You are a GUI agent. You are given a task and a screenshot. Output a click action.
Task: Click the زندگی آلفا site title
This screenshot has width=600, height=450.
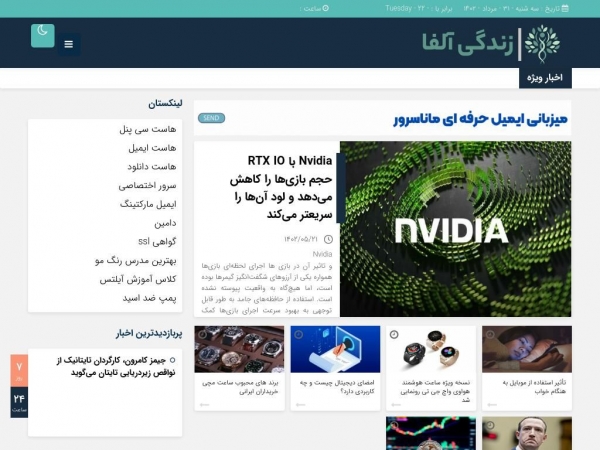pyautogui.click(x=468, y=43)
